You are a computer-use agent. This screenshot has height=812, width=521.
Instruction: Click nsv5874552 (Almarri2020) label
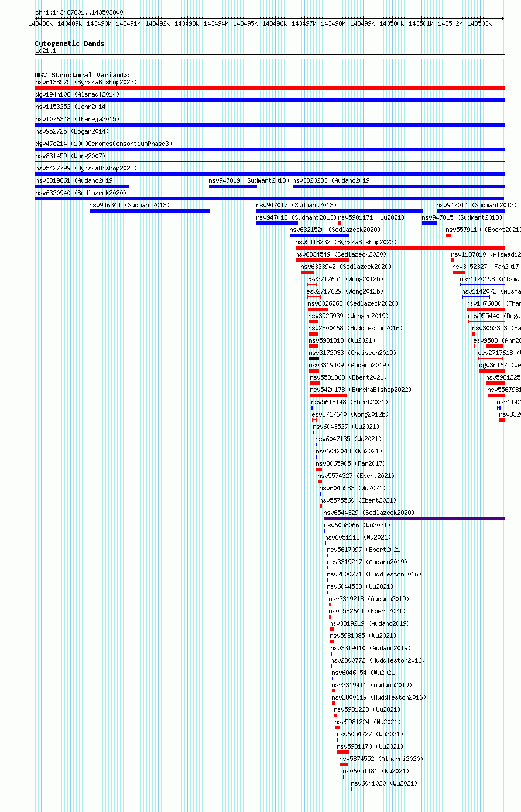[x=382, y=759]
